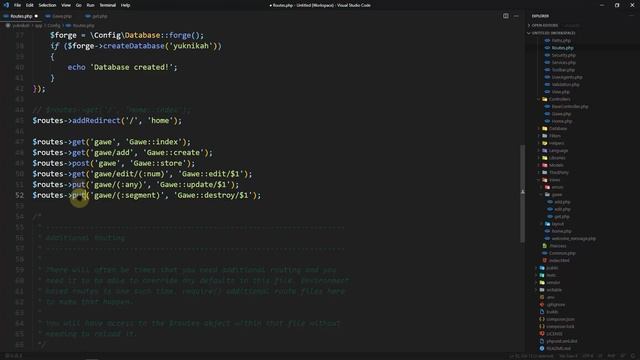Open the View menu

[66, 5]
